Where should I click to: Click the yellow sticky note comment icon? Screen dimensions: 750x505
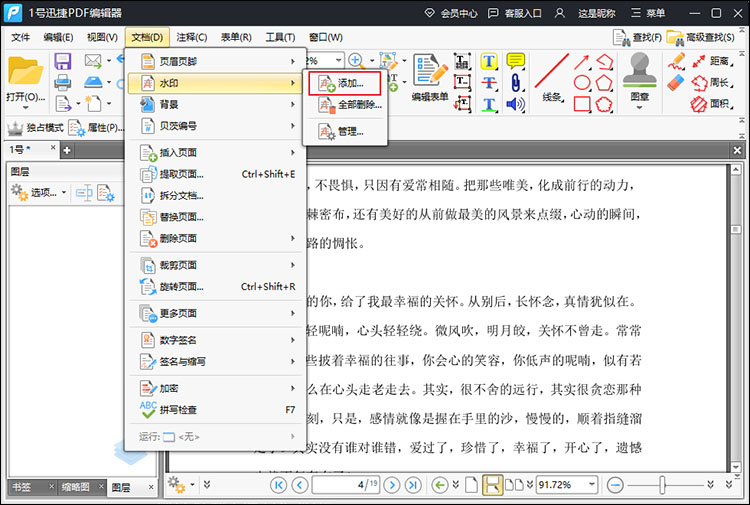coord(516,61)
